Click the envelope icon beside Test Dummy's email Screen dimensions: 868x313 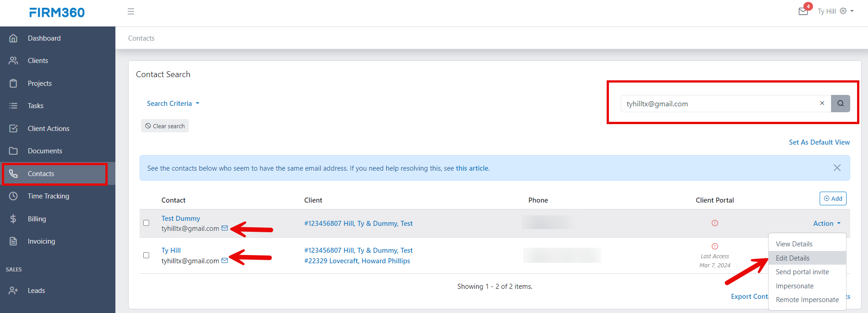point(224,228)
